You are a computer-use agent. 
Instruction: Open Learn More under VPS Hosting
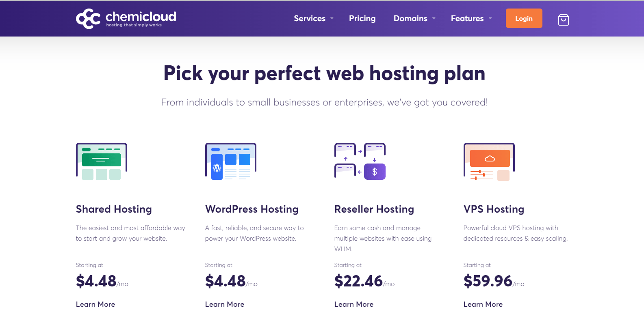(x=483, y=304)
